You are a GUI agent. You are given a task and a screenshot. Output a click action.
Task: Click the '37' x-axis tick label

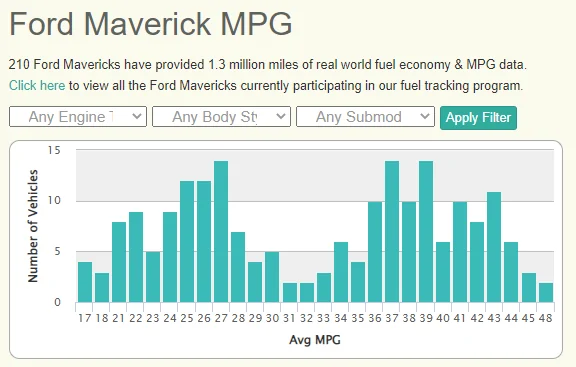392,318
